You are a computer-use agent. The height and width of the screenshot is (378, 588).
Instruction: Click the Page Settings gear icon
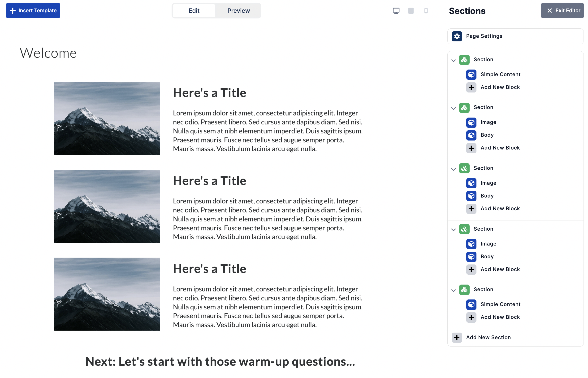[457, 36]
